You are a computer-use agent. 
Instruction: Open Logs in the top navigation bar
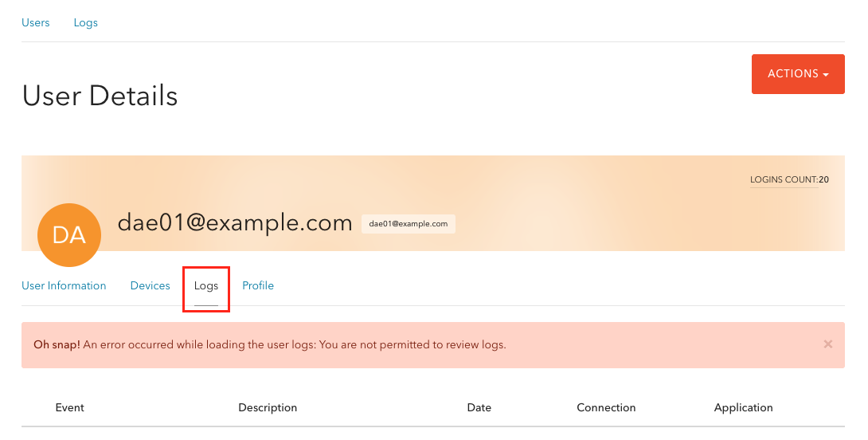pyautogui.click(x=86, y=23)
